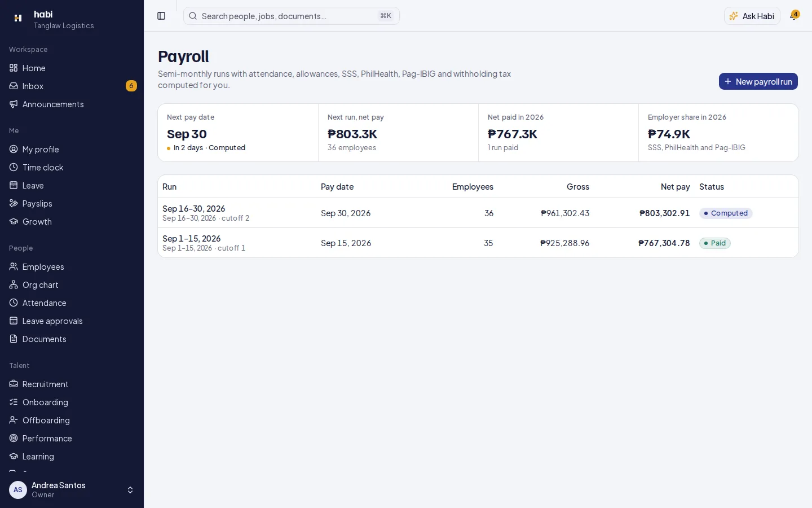Click the Next run net pay ₱803.3K card
812x508 pixels.
click(x=398, y=133)
